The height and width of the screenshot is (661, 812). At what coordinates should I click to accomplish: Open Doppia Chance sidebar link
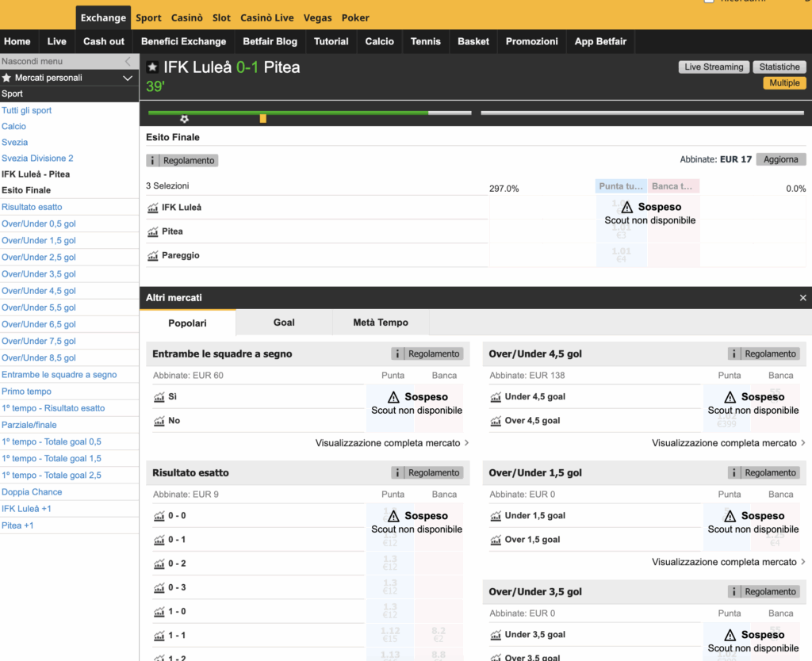(32, 492)
